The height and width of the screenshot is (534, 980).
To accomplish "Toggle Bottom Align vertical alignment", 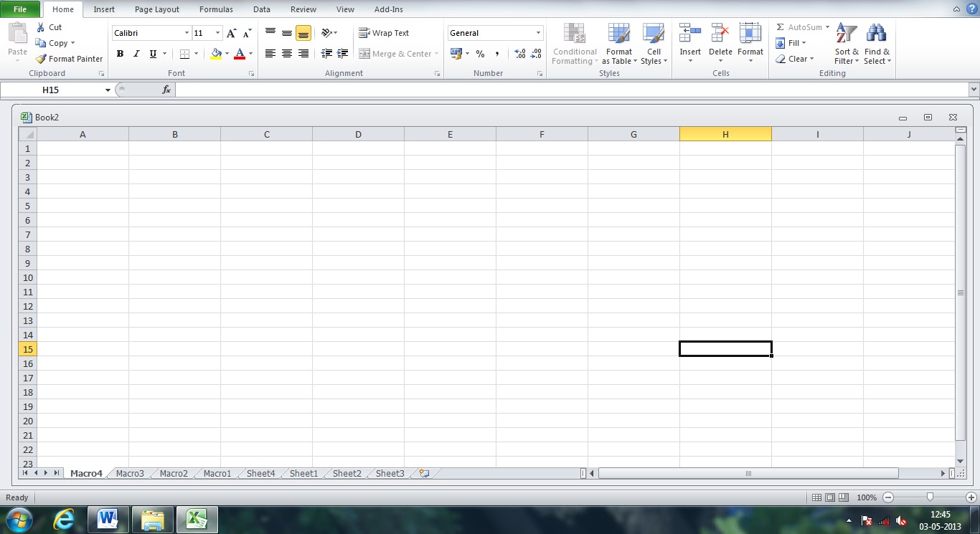I will pyautogui.click(x=303, y=33).
